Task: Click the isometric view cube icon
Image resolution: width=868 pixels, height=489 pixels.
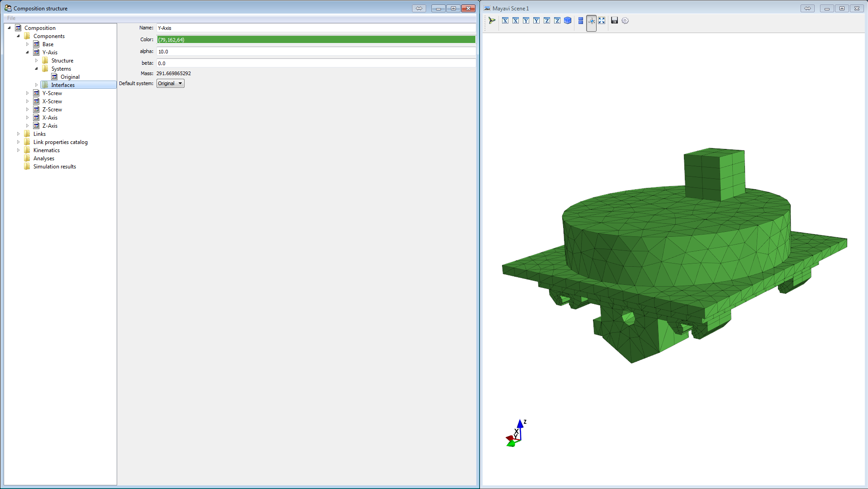Action: pyautogui.click(x=568, y=20)
